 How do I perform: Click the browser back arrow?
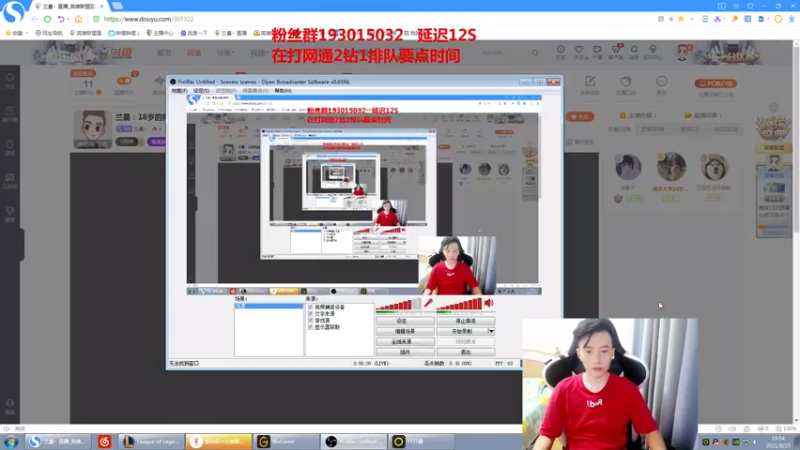[34, 19]
